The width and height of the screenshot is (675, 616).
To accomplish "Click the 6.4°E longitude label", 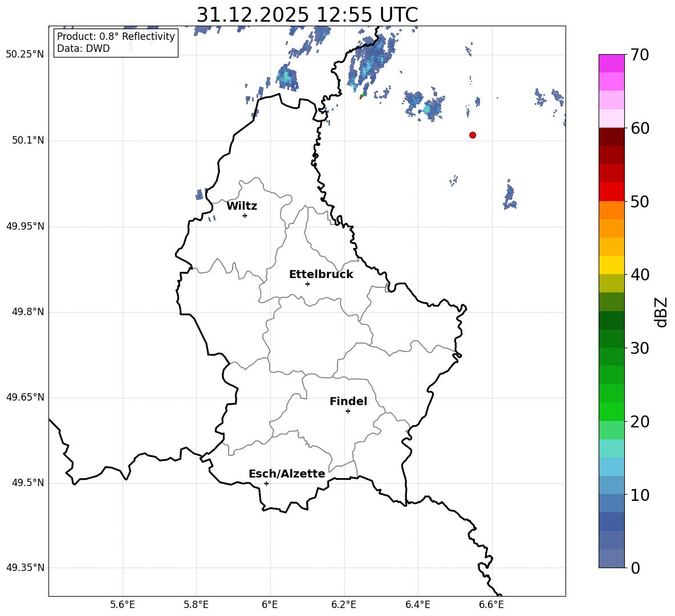I will click(x=417, y=605).
